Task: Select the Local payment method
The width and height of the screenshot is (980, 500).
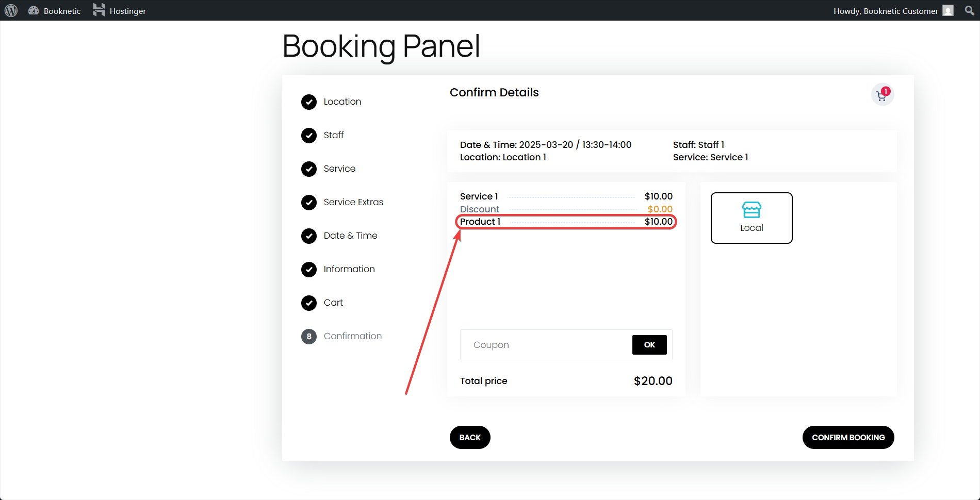Action: (752, 218)
